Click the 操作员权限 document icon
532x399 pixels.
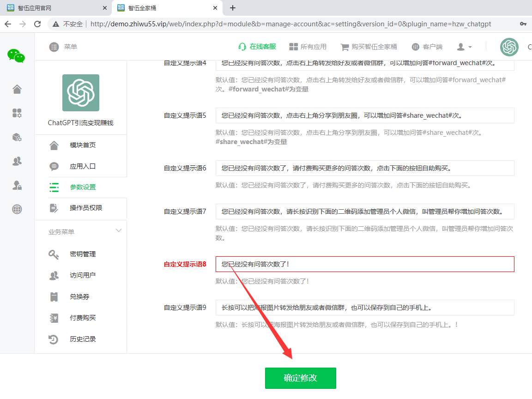click(54, 208)
